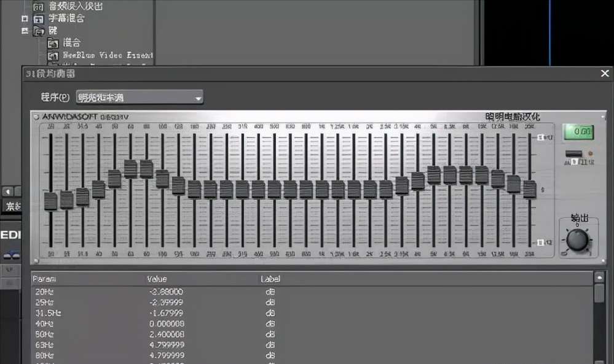The image size is (614, 364).
Task: Toggle the +12 range indicator at slider top
Action: point(542,137)
